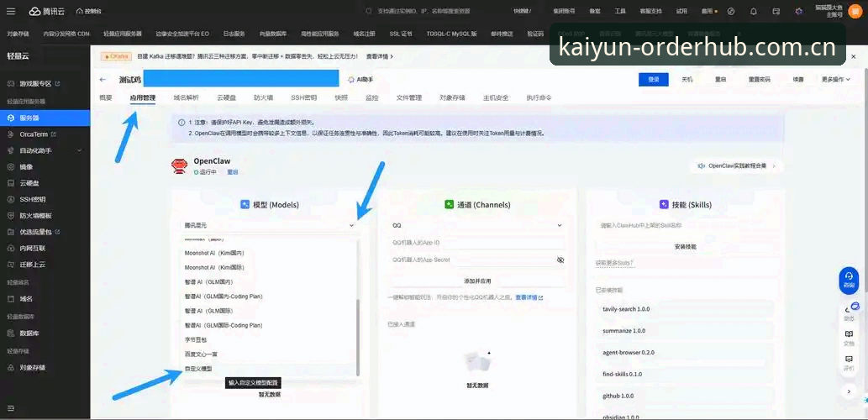Screen dimensions: 868x420
Task: Expand the 更多操作 dropdown
Action: (x=835, y=79)
